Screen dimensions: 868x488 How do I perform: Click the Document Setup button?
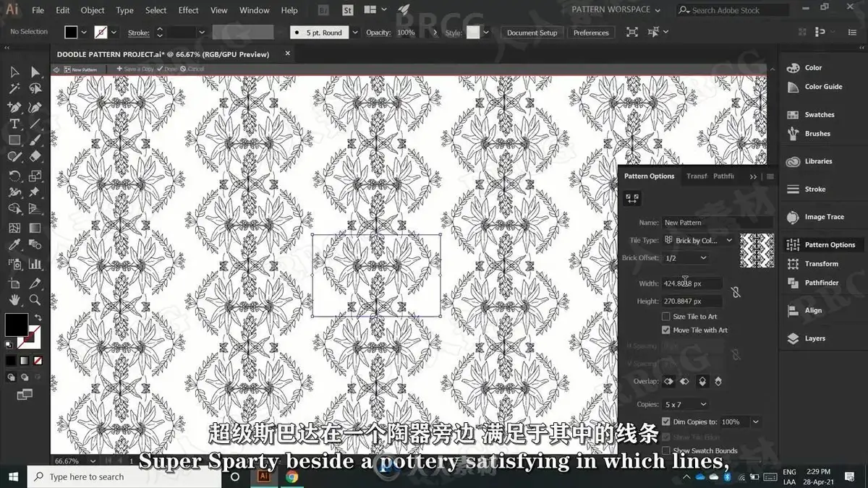532,33
